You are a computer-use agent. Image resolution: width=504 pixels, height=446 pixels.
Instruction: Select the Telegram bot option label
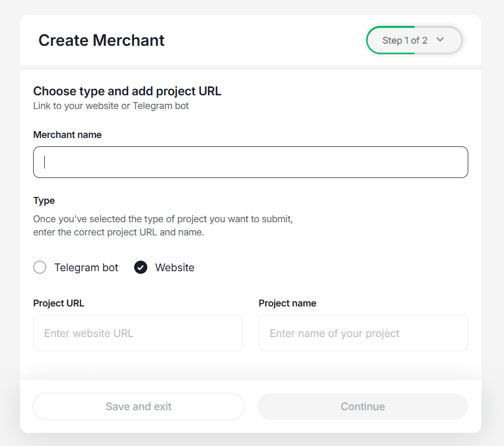pyautogui.click(x=86, y=267)
